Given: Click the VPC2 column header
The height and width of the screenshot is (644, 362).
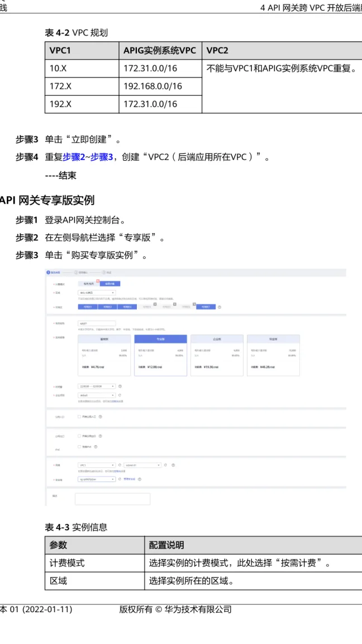Looking at the screenshot, I should tap(282, 50).
